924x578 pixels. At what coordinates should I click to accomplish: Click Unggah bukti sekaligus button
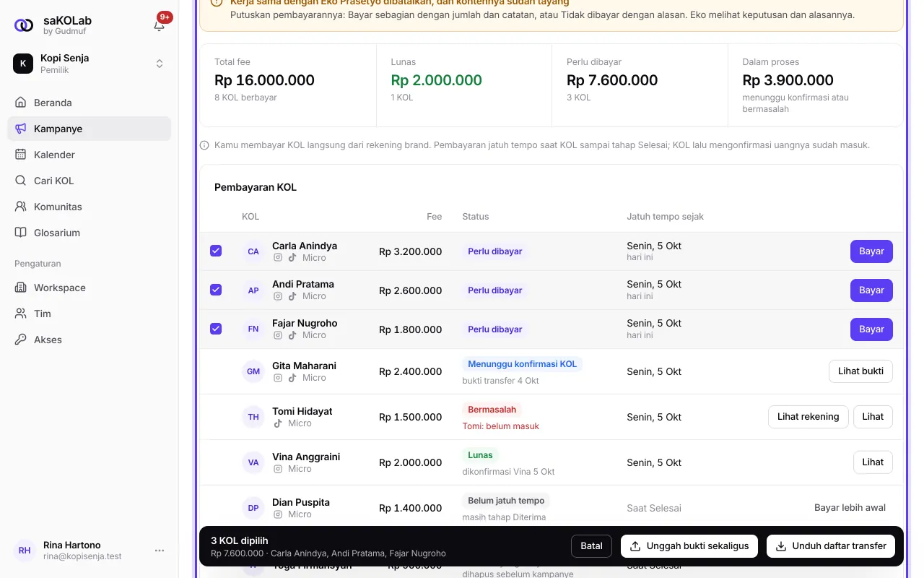[x=689, y=546]
